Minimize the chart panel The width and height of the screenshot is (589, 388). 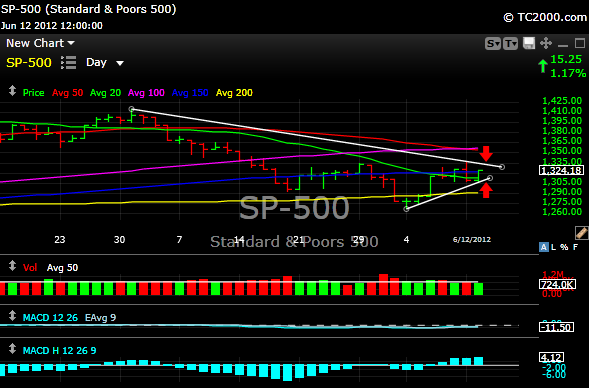[563, 45]
